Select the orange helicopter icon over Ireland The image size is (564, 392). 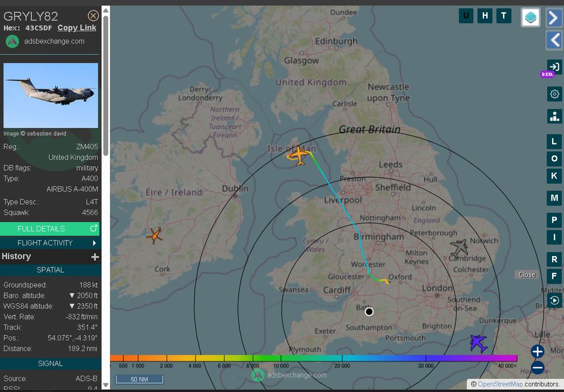155,236
